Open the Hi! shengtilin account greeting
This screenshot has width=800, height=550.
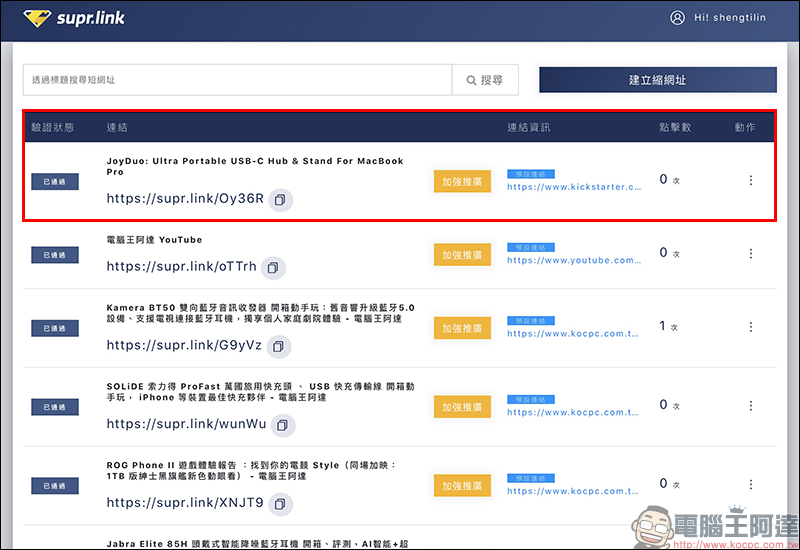coord(730,18)
